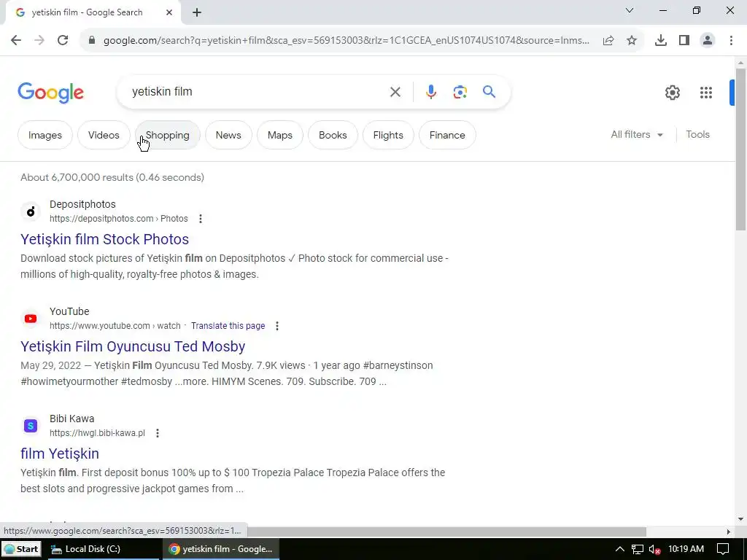Focus the browser address bar
Viewport: 747px width, 560px height.
click(346, 41)
